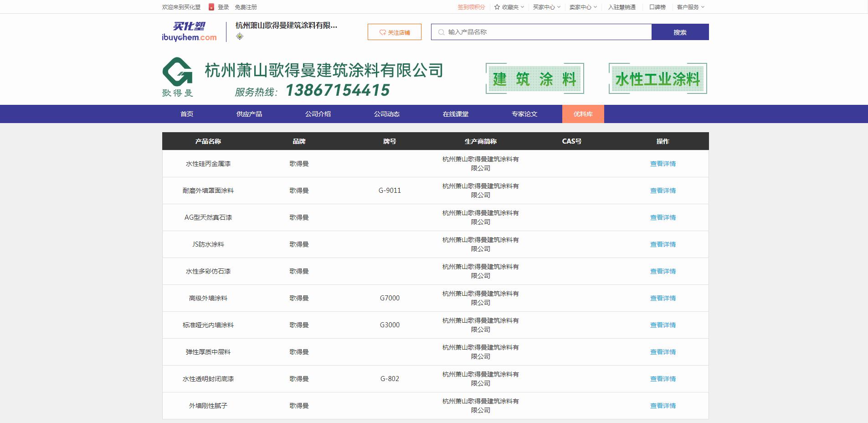
Task: Open 入驻慧销通 link
Action: [622, 7]
